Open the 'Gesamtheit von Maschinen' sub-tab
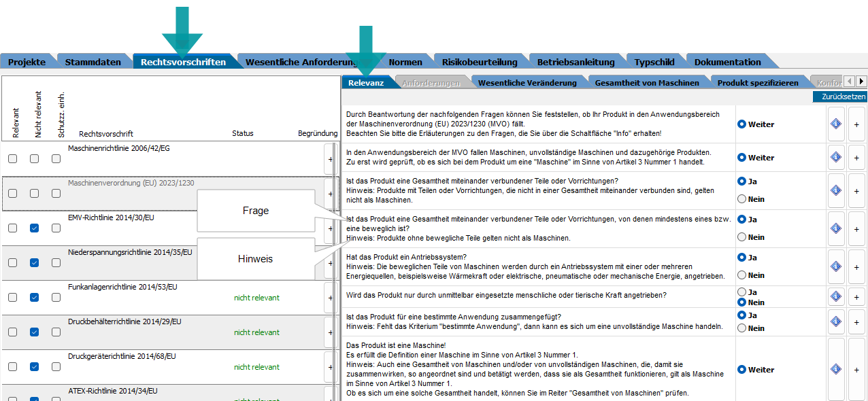The width and height of the screenshot is (868, 401). (x=646, y=83)
